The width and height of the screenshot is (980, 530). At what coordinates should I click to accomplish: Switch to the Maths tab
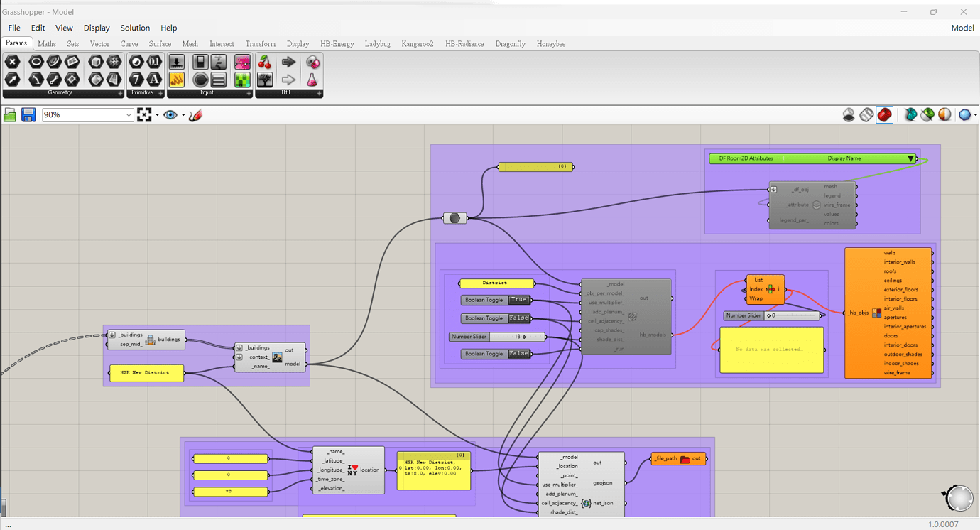(47, 44)
